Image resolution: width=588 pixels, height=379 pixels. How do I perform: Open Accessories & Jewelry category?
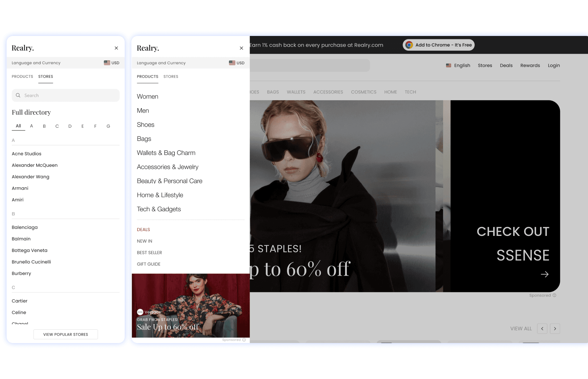tap(168, 167)
